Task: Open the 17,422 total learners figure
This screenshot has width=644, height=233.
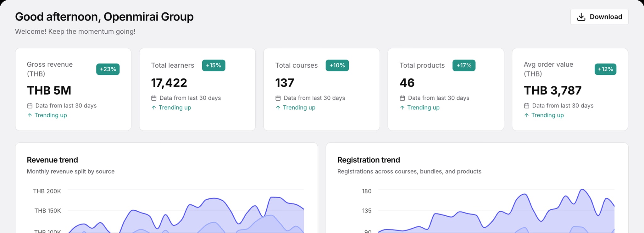Action: (169, 83)
